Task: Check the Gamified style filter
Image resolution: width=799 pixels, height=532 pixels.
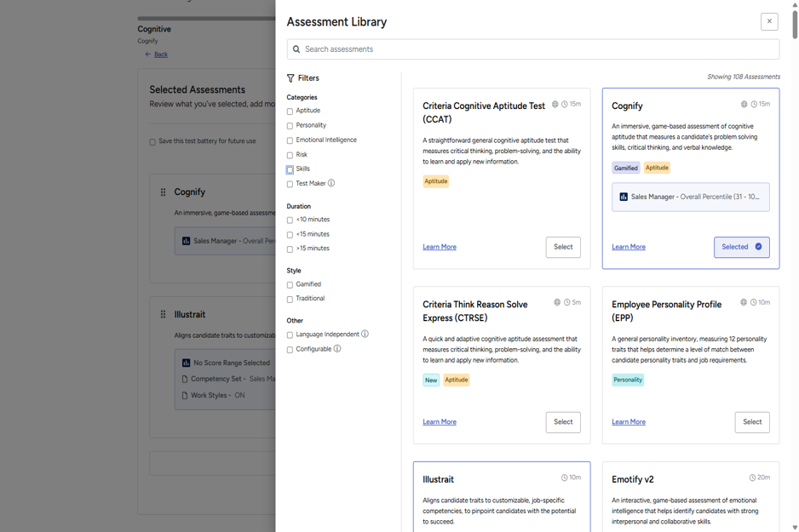Action: (x=290, y=284)
